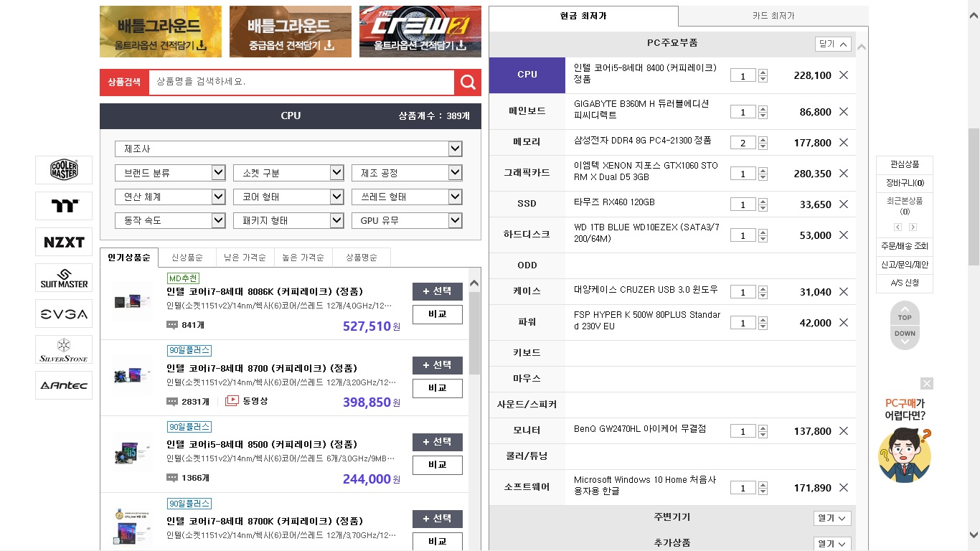Open the 제조사 manufacturer dropdown
The width and height of the screenshot is (980, 551).
coord(288,149)
